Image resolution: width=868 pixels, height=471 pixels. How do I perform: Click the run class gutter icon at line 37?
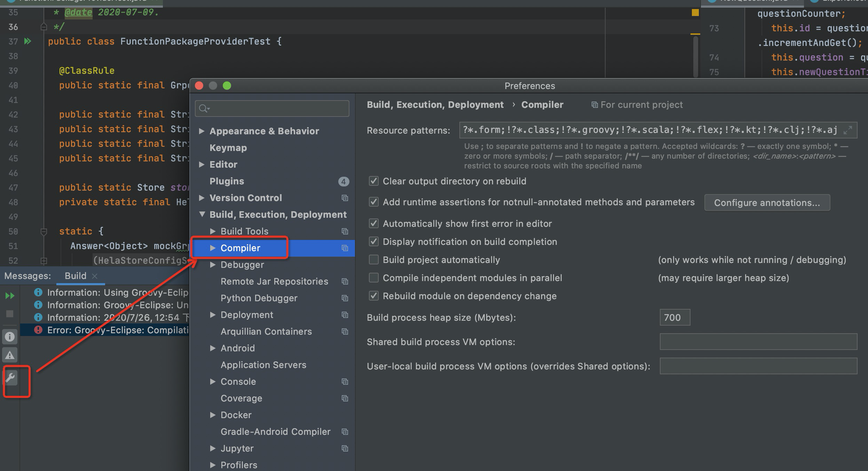pos(27,41)
